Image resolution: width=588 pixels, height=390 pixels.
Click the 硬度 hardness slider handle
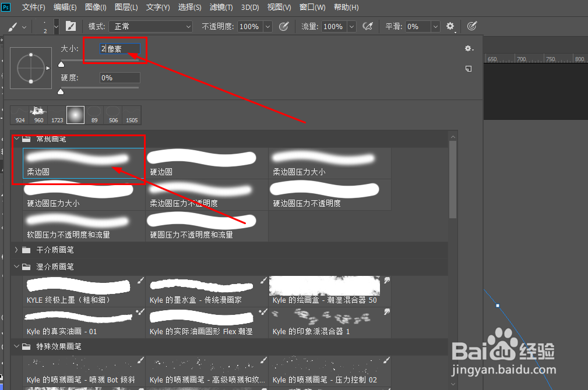point(61,92)
